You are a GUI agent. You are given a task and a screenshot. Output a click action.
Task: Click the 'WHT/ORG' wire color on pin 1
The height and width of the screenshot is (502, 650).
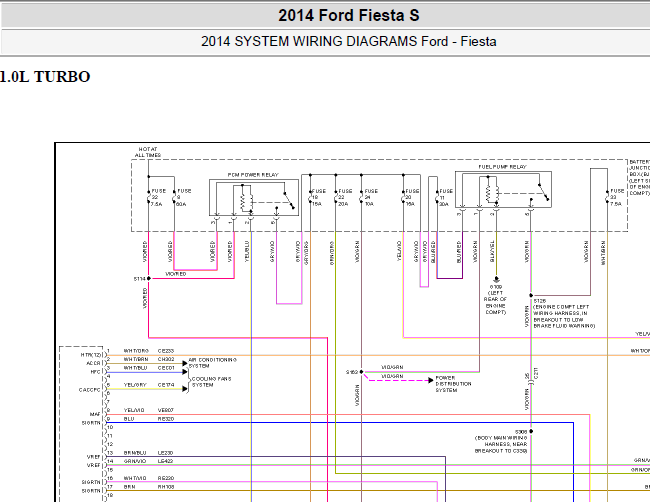136,351
